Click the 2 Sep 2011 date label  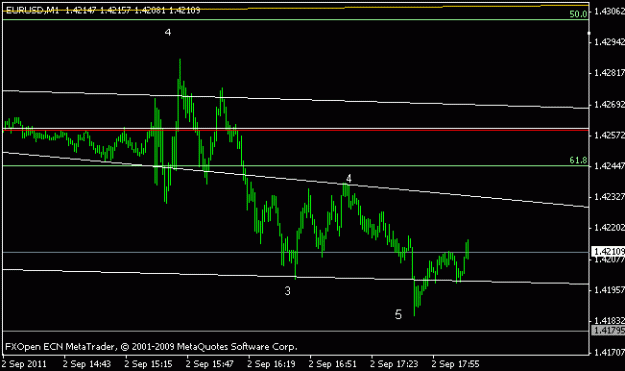pyautogui.click(x=24, y=364)
